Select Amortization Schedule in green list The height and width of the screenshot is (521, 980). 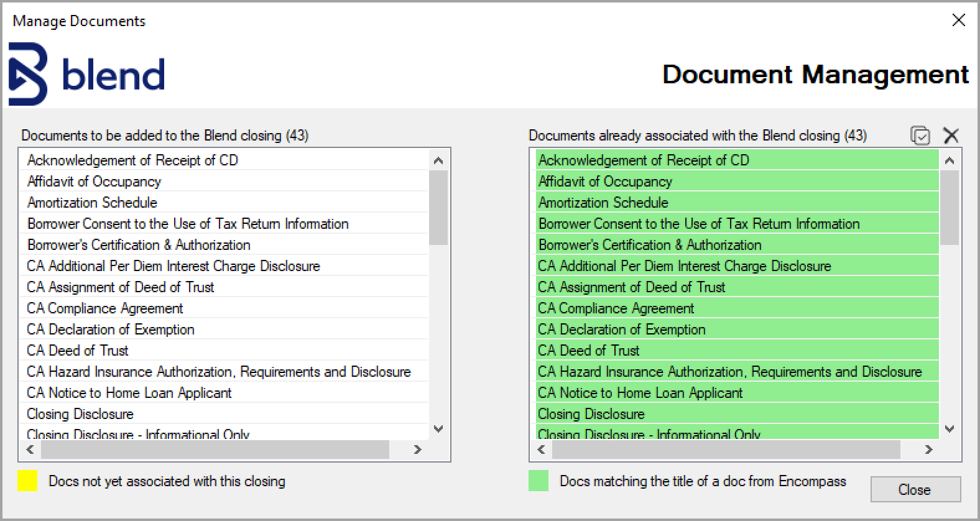[x=737, y=203]
